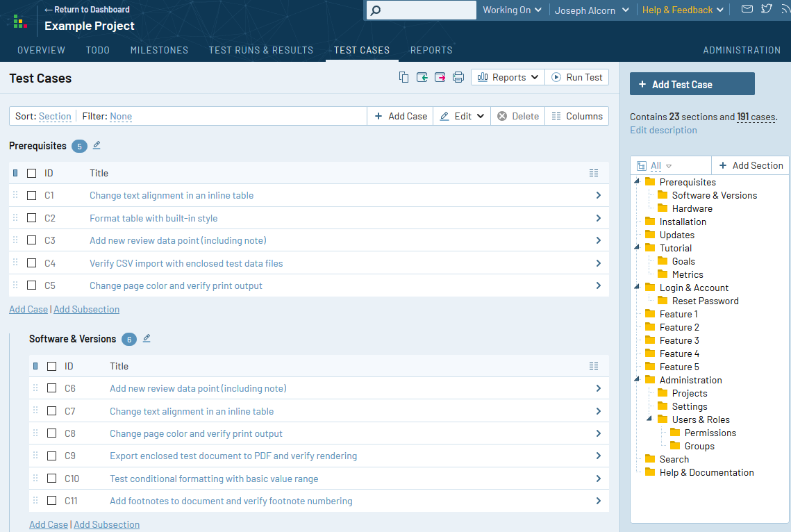
Task: Click the app logo icon
Action: (x=19, y=22)
